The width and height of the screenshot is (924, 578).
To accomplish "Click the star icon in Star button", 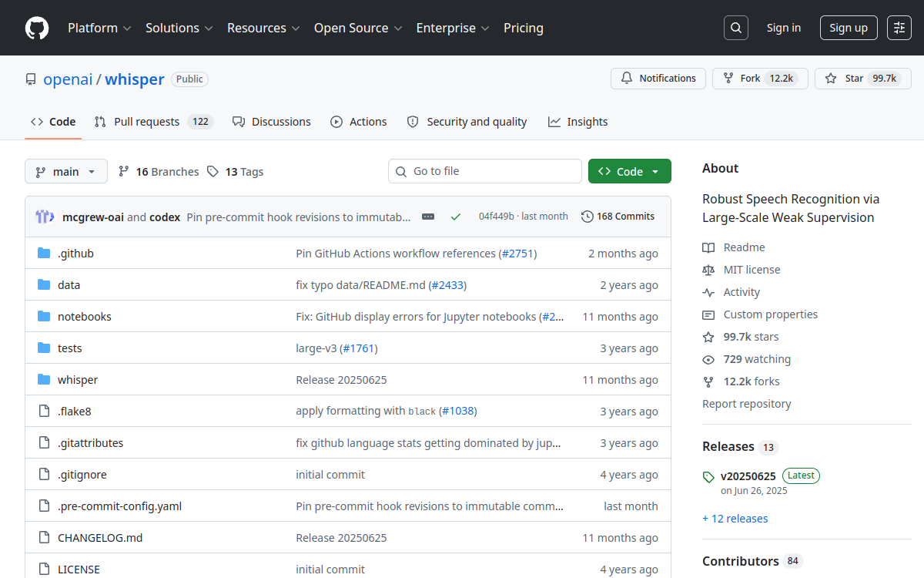I will click(831, 79).
